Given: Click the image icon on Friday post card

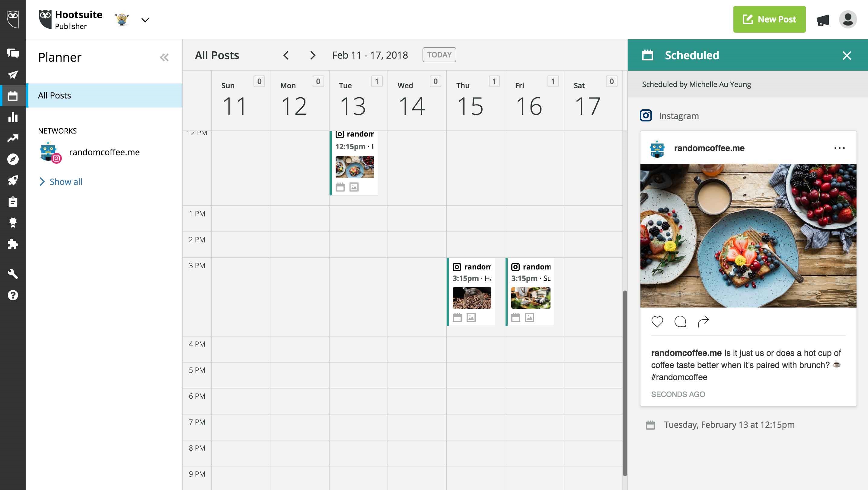Looking at the screenshot, I should [x=529, y=317].
